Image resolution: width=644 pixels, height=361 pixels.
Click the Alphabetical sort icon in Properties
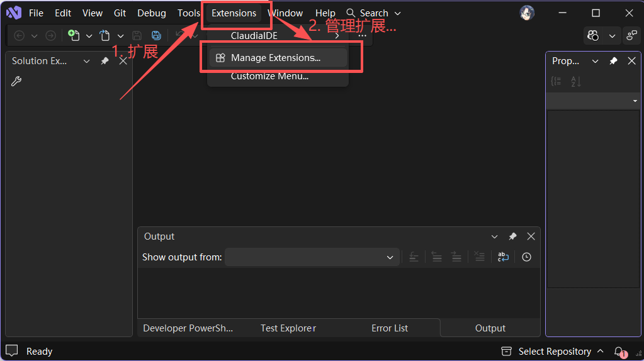click(x=576, y=81)
